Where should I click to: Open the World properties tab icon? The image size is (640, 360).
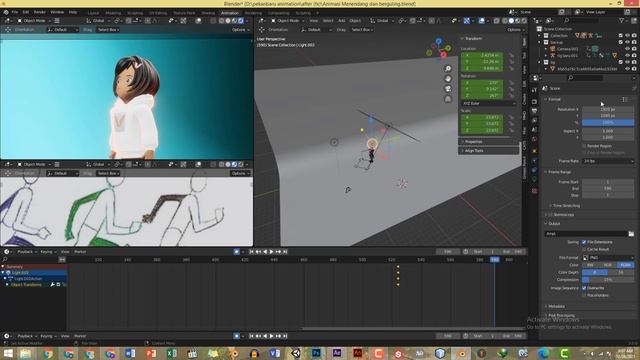[x=534, y=140]
